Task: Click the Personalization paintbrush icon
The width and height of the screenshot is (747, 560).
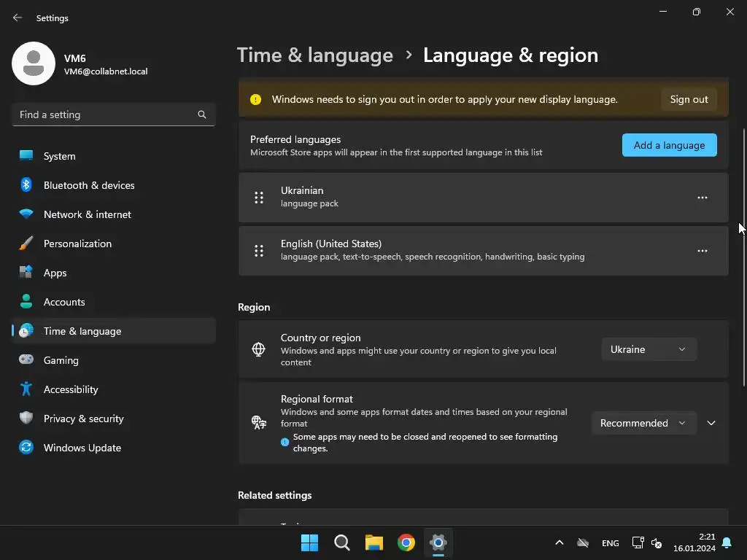Action: [x=26, y=243]
